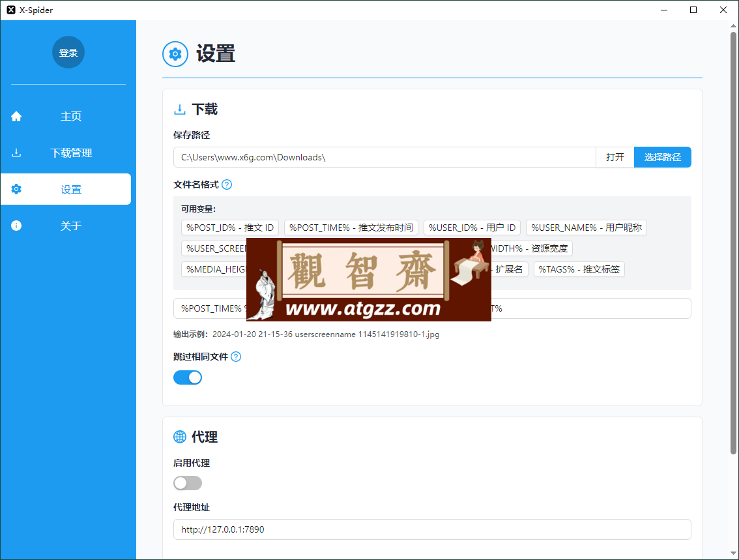
Task: Click the scrollbar down arrow
Action: pos(733,553)
